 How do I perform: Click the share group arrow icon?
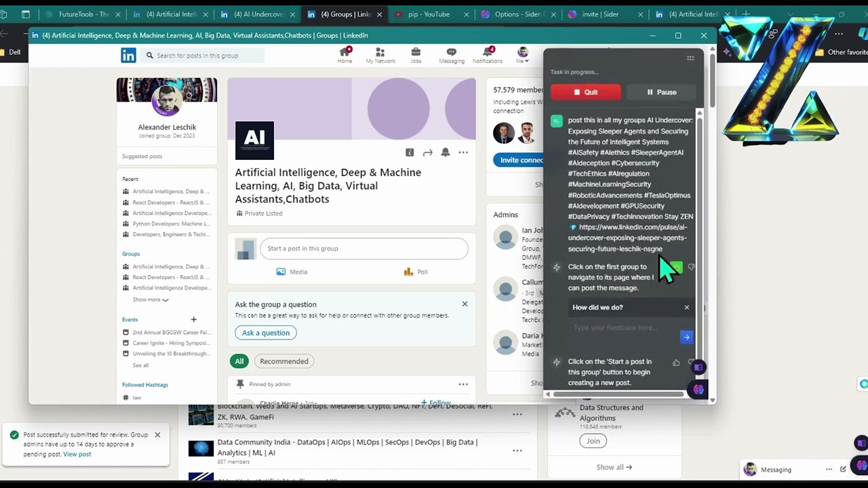click(427, 152)
